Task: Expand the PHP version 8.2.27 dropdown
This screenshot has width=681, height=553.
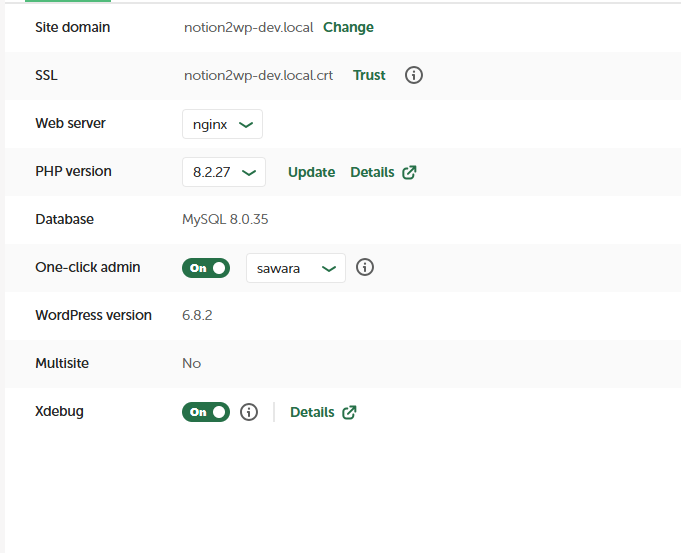Action: (224, 172)
